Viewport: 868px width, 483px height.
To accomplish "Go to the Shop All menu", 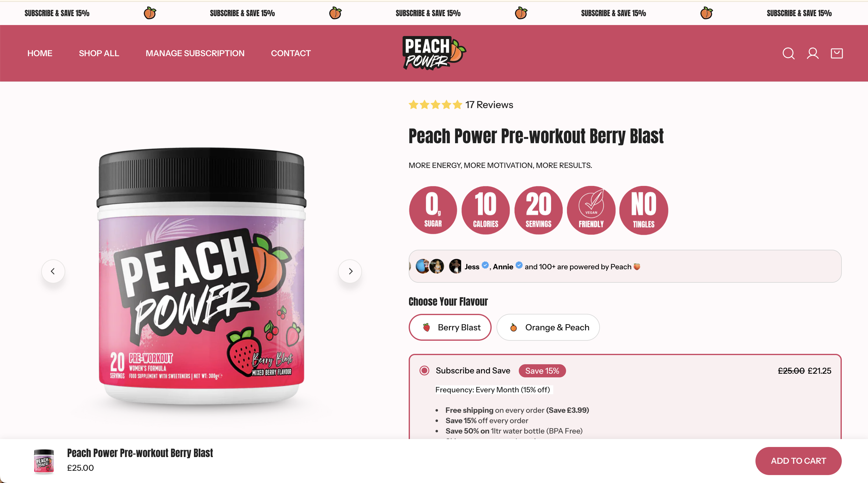I will click(99, 53).
